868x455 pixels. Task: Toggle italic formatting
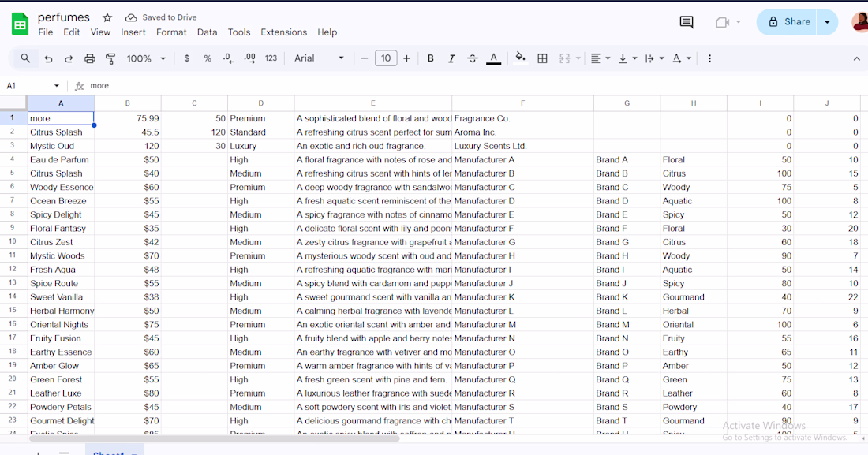point(451,58)
